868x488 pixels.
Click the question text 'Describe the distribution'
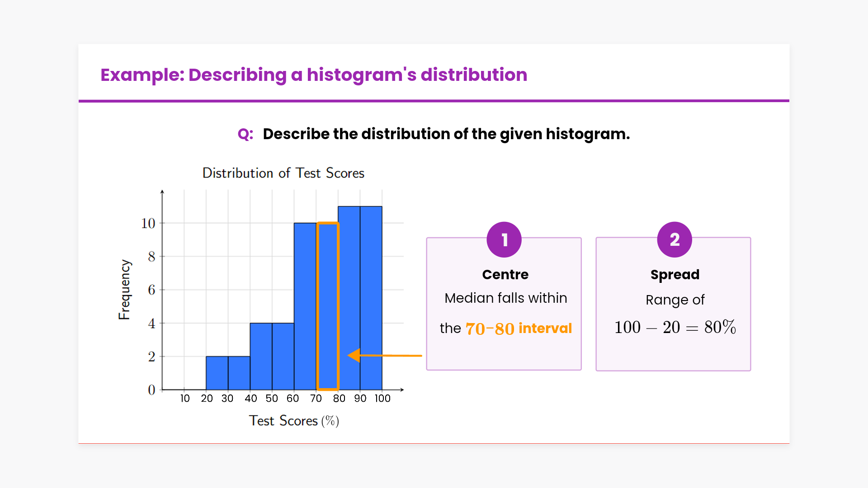pyautogui.click(x=446, y=134)
